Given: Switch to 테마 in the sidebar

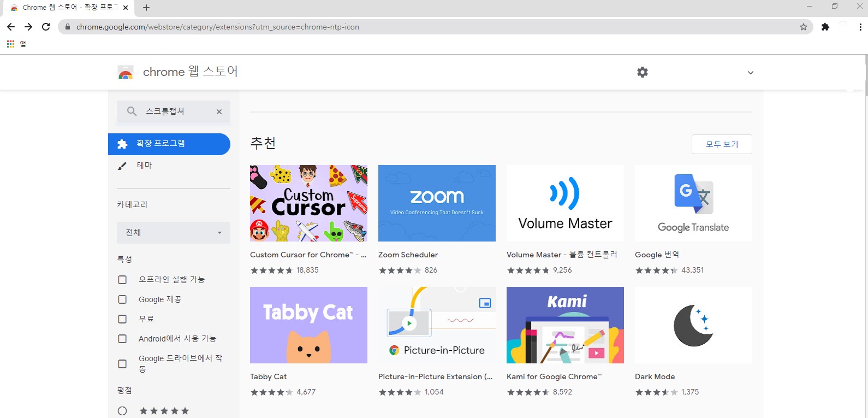Looking at the screenshot, I should click(144, 166).
